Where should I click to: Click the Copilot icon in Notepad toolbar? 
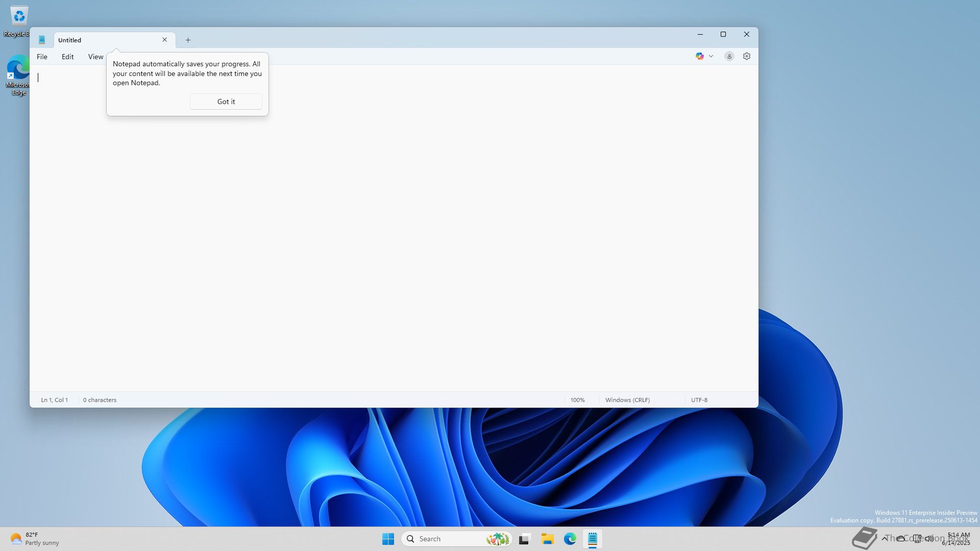click(x=699, y=56)
